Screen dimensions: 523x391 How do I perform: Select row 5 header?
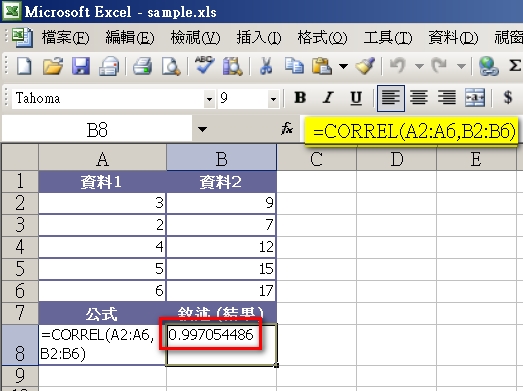tap(20, 269)
